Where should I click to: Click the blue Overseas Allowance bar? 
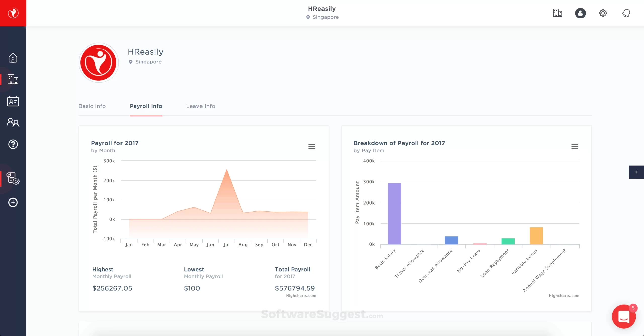[451, 240]
